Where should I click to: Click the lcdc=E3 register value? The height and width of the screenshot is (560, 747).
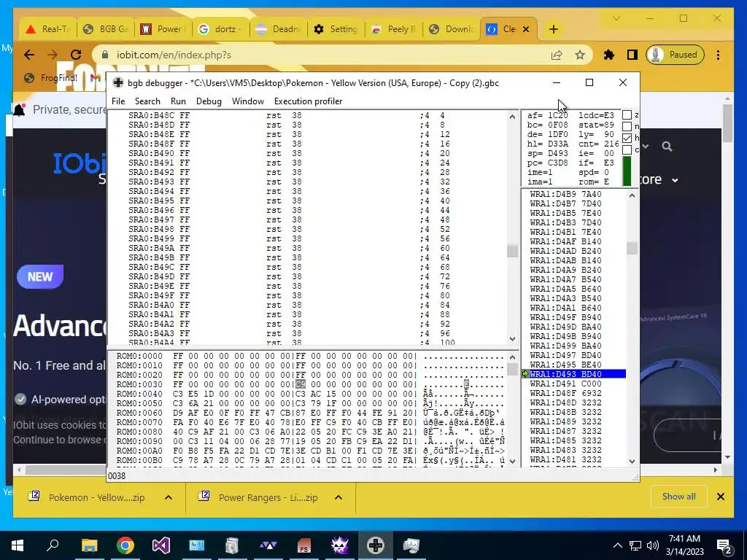click(x=596, y=115)
